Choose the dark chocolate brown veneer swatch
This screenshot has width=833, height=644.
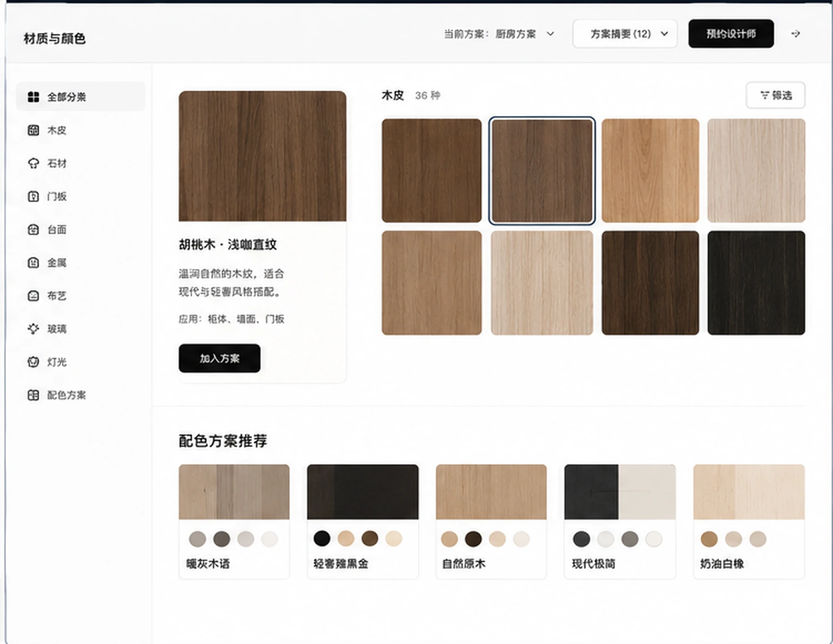(x=650, y=283)
